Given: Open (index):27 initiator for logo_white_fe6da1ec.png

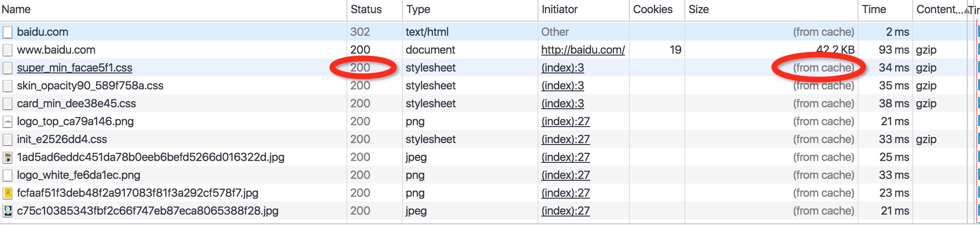Looking at the screenshot, I should [565, 175].
